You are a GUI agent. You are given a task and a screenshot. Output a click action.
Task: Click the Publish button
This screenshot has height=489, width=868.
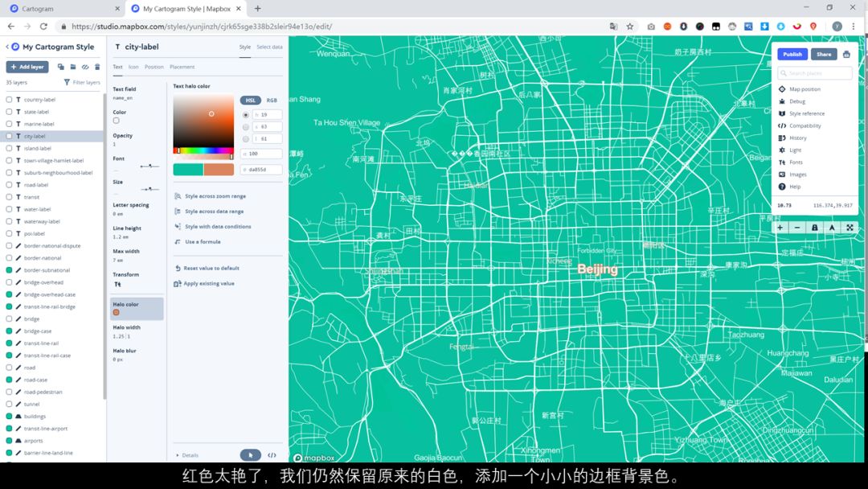(x=792, y=54)
